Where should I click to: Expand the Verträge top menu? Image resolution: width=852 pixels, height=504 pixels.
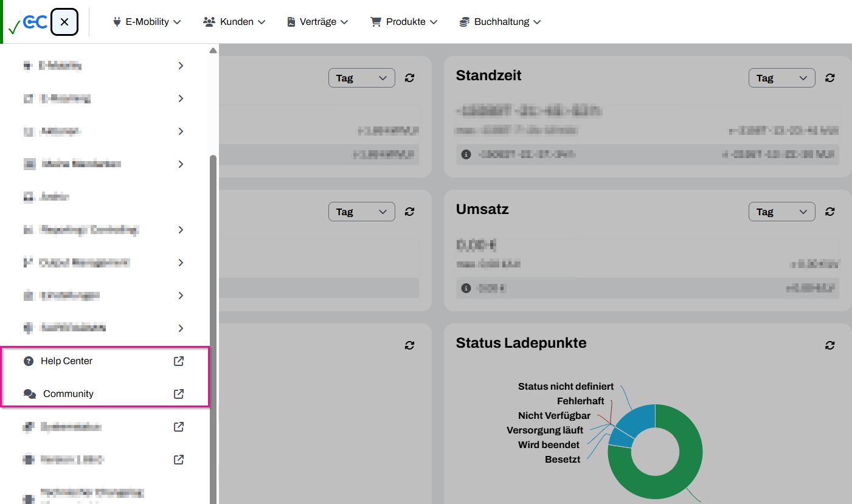click(x=317, y=22)
